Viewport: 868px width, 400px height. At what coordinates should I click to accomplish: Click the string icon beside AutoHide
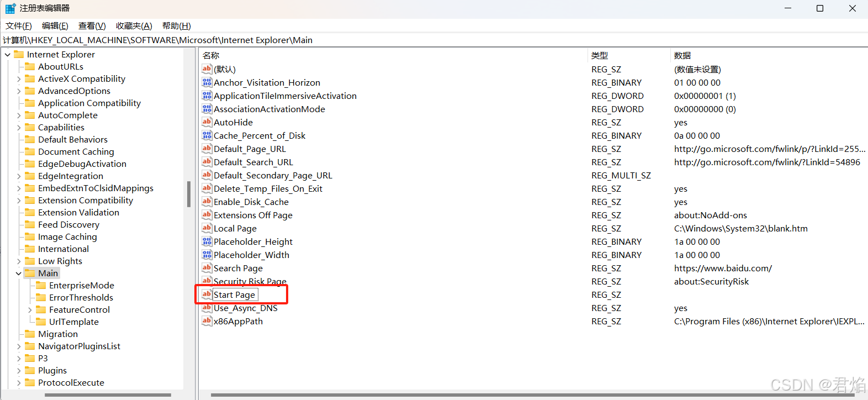(207, 122)
